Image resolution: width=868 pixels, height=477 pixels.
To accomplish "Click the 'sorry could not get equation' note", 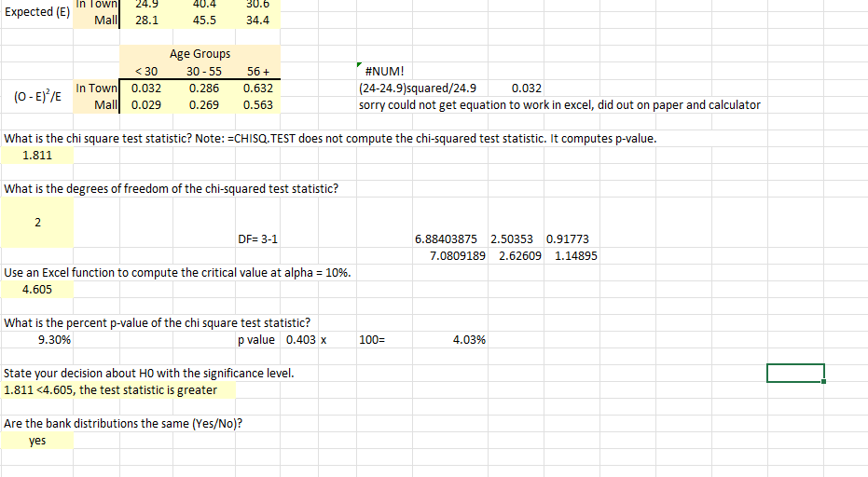I will pyautogui.click(x=559, y=104).
